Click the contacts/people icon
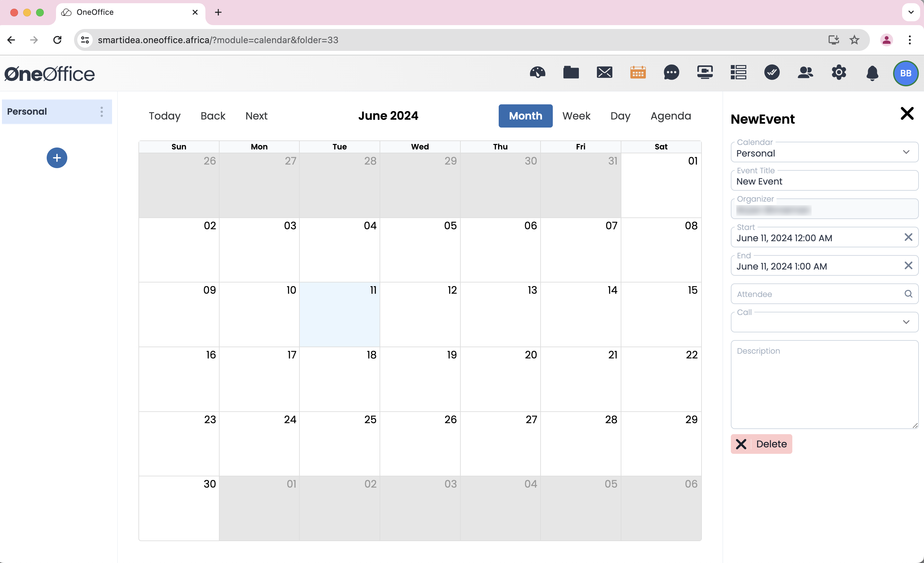This screenshot has height=563, width=924. tap(805, 73)
